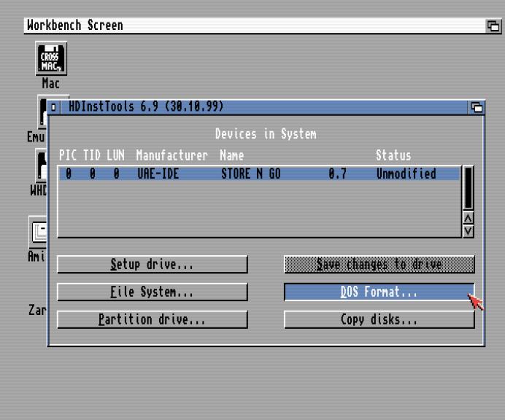Image resolution: width=505 pixels, height=420 pixels.
Task: Click the Copy disks... button
Action: pos(379,319)
